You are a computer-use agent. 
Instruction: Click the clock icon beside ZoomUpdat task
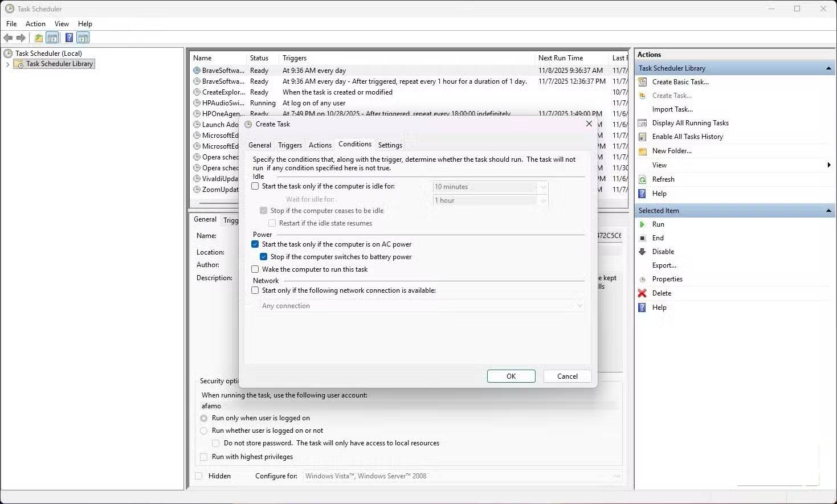coord(197,190)
